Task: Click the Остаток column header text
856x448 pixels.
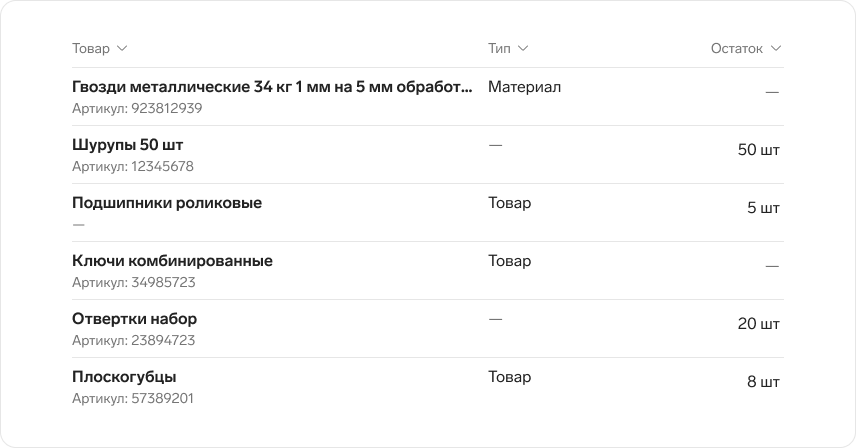Action: (736, 49)
